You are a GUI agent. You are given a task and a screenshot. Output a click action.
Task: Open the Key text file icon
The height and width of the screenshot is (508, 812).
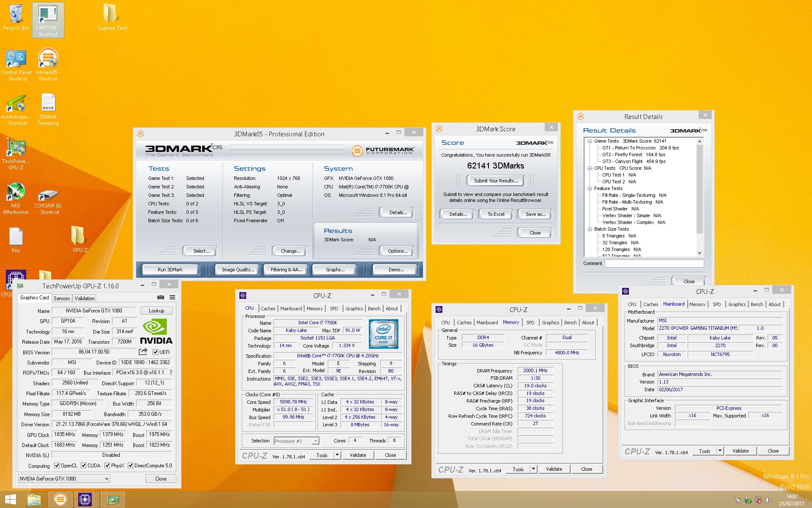(16, 240)
